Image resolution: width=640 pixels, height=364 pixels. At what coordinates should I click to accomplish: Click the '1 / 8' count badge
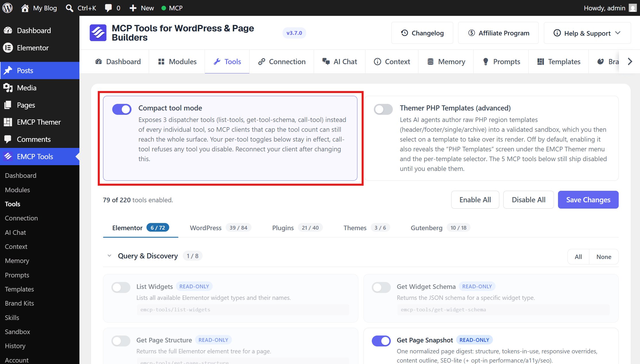(x=193, y=256)
